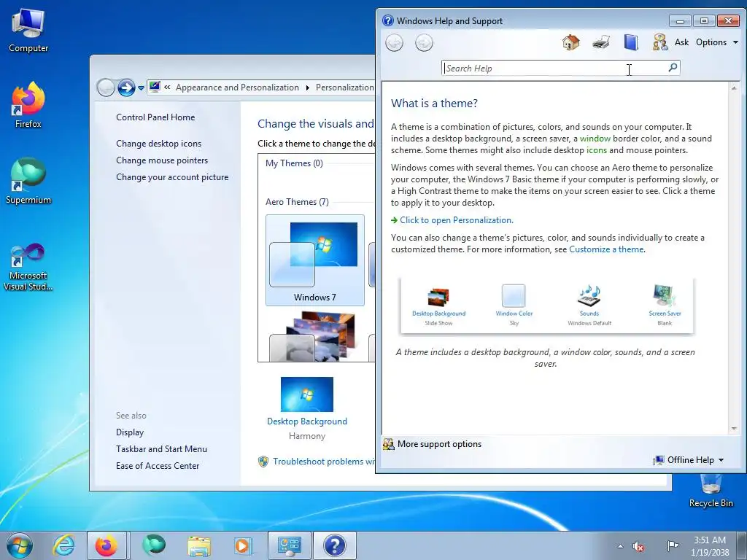
Task: Open Click to open Personalization link
Action: (457, 220)
